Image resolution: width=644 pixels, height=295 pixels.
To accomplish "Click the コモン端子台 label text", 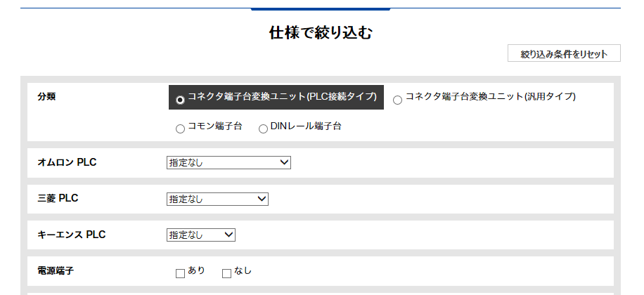I will [x=215, y=126].
